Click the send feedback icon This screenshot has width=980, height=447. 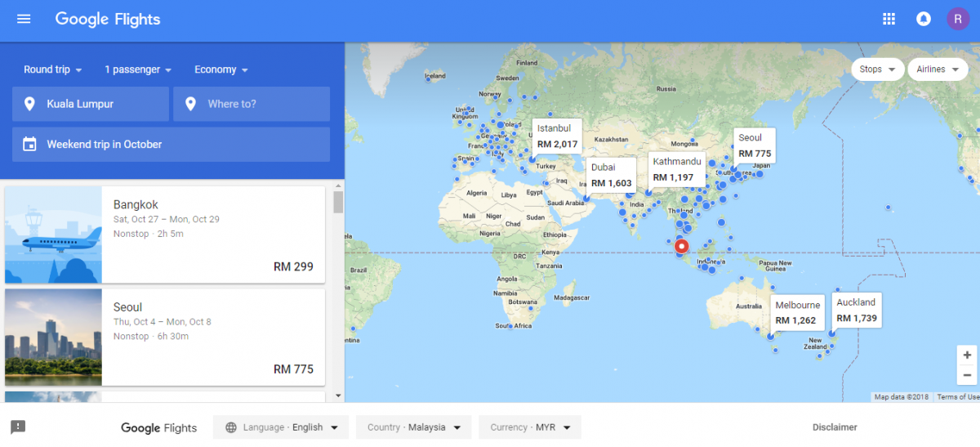(18, 427)
